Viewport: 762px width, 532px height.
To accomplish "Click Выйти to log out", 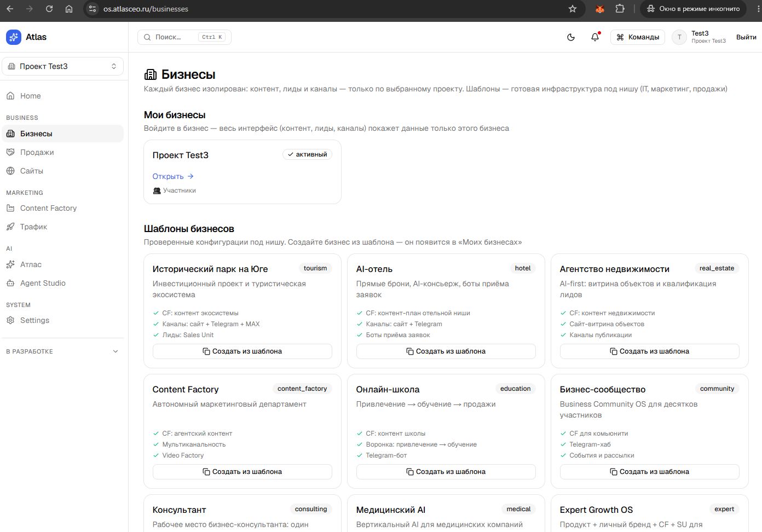I will click(746, 37).
